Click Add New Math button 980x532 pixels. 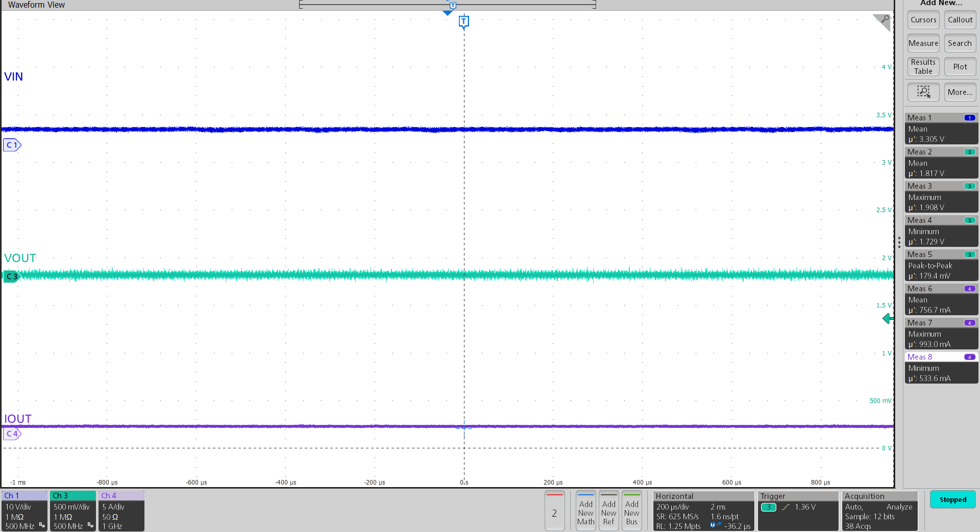(x=586, y=511)
